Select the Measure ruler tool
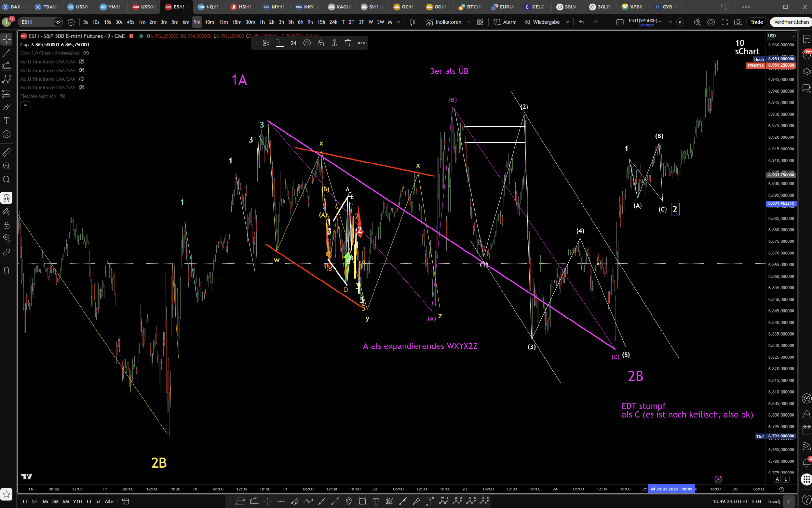Screen dimensions: 812x508 (6, 152)
